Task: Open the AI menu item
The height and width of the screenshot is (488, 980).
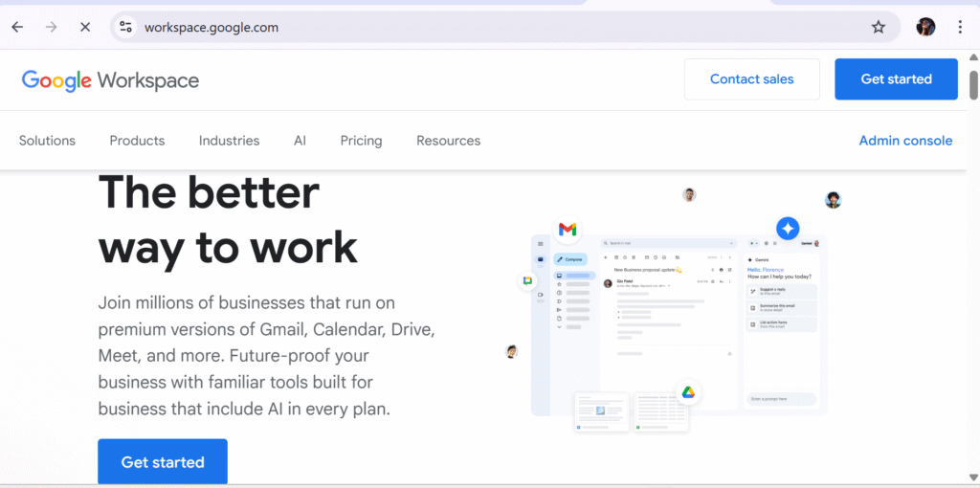Action: coord(300,141)
